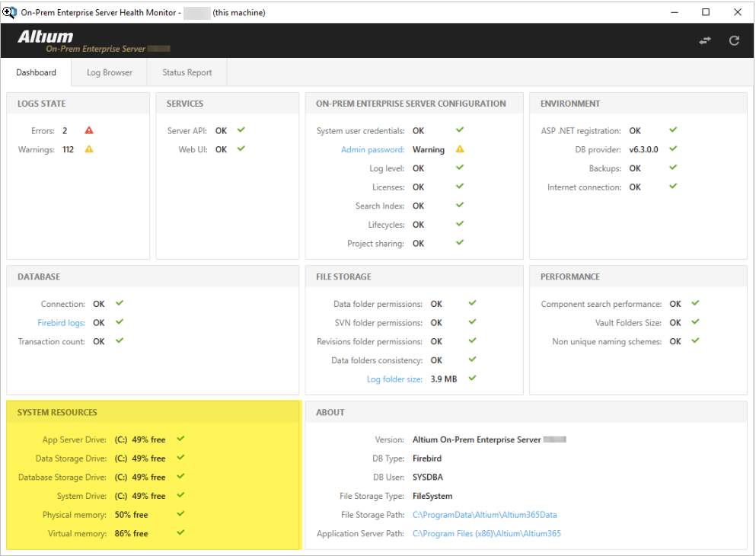
Task: Click the DB User value SYSDBA
Action: click(428, 477)
